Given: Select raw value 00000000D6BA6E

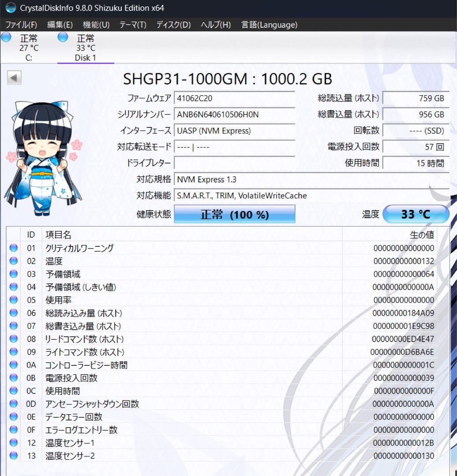Looking at the screenshot, I should pyautogui.click(x=402, y=352).
